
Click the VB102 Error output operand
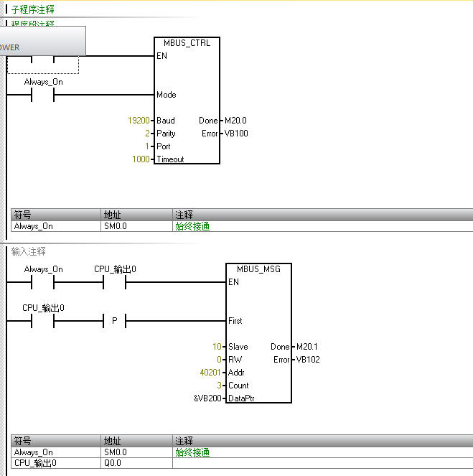point(307,360)
